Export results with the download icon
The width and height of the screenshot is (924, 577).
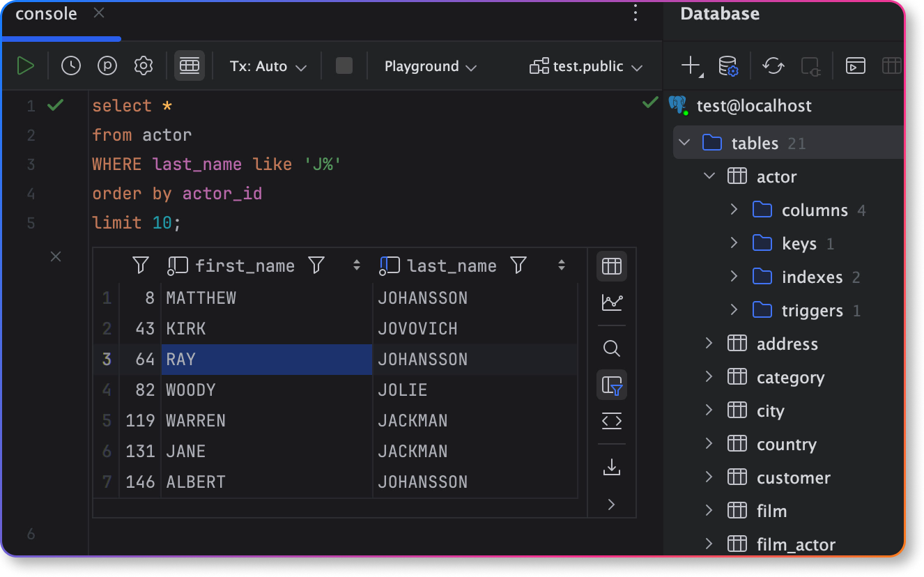pos(612,467)
